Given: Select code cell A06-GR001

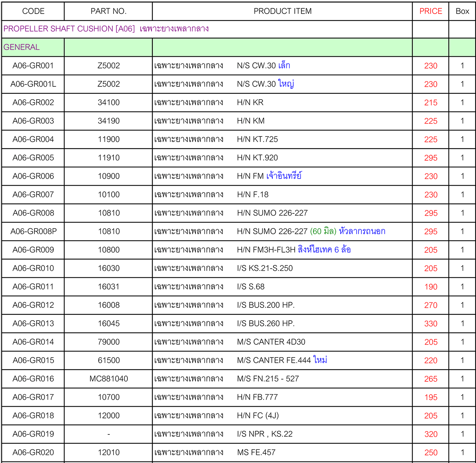Looking at the screenshot, I should click(33, 66).
